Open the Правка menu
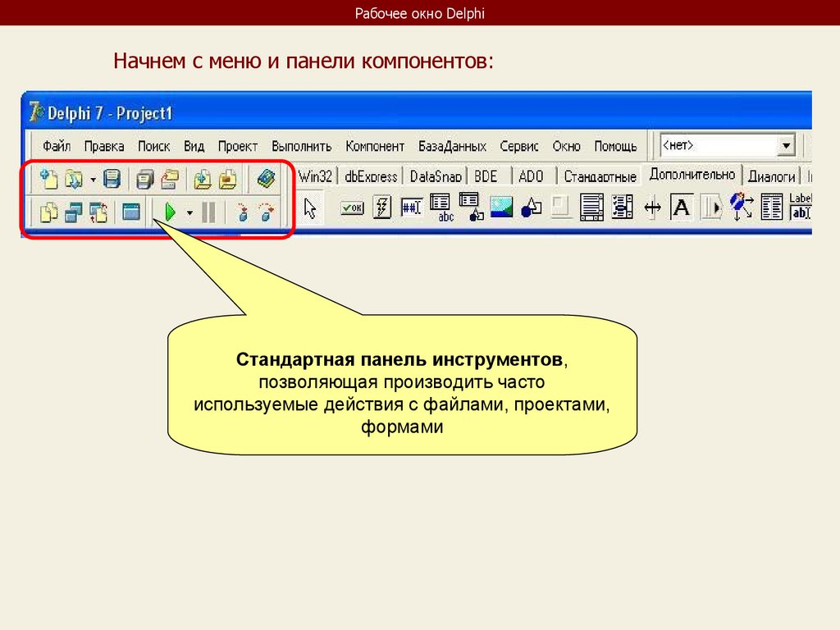 (x=104, y=146)
